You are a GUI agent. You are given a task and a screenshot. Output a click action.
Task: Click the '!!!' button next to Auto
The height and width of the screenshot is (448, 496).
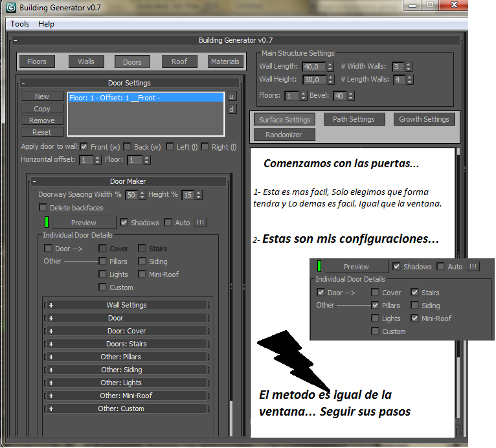point(201,223)
